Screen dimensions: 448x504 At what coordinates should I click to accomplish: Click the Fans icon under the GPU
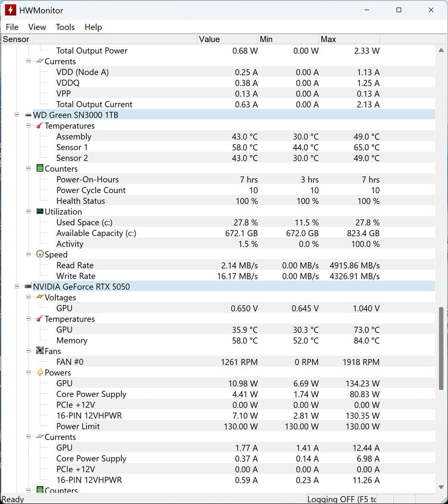coord(40,351)
